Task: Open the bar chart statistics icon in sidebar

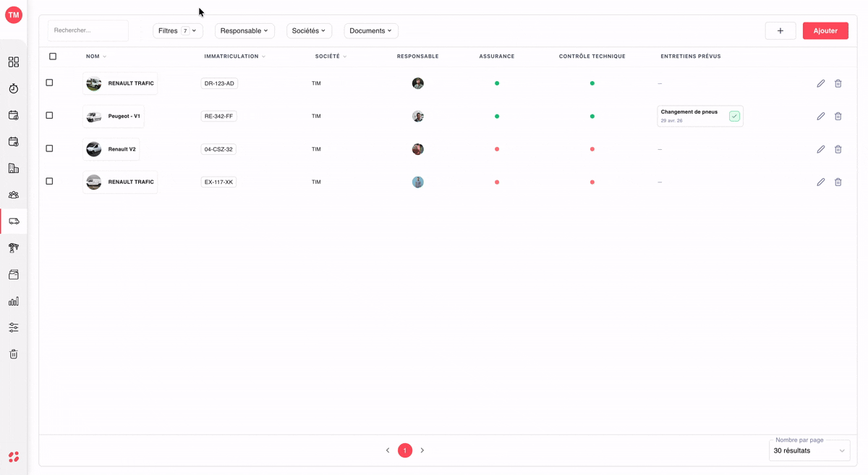Action: click(x=14, y=301)
